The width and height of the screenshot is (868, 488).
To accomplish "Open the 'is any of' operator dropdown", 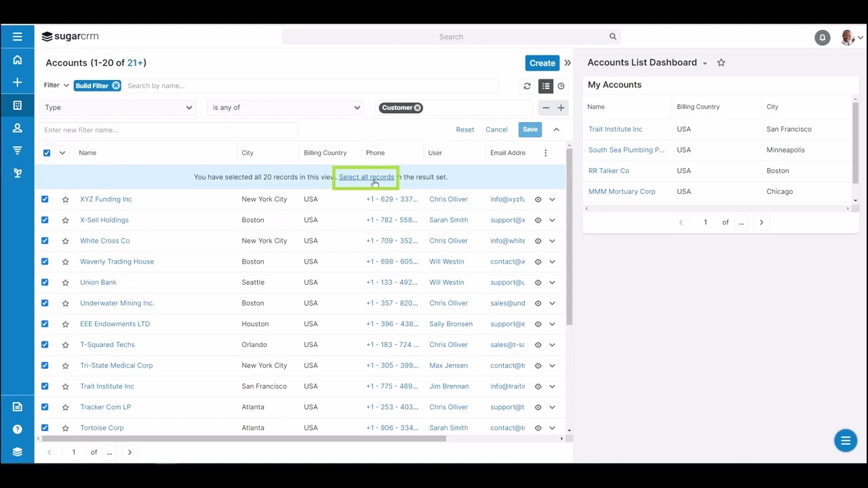I will pyautogui.click(x=285, y=108).
